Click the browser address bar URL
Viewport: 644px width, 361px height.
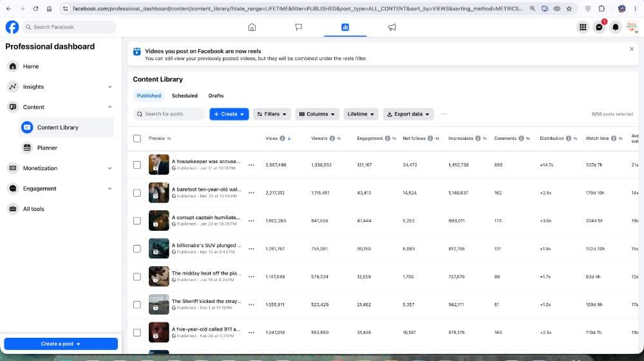coord(298,8)
